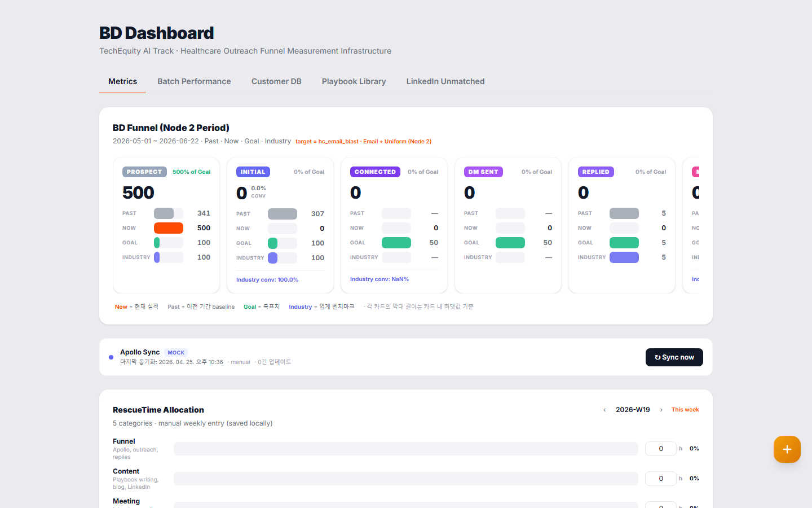Open the LinkedIn Unmatched tab
Screen dimensions: 812x508
[445, 81]
